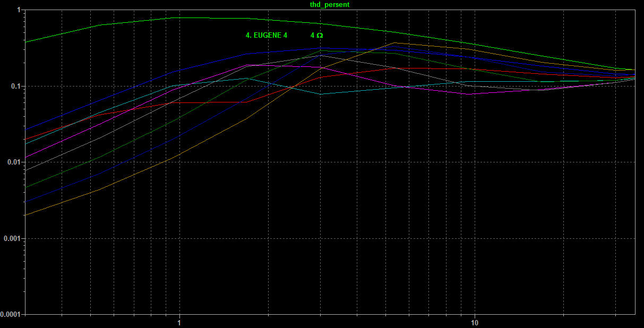Click the '10' label on horizontal axis
The height and width of the screenshot is (328, 644).
[475, 322]
